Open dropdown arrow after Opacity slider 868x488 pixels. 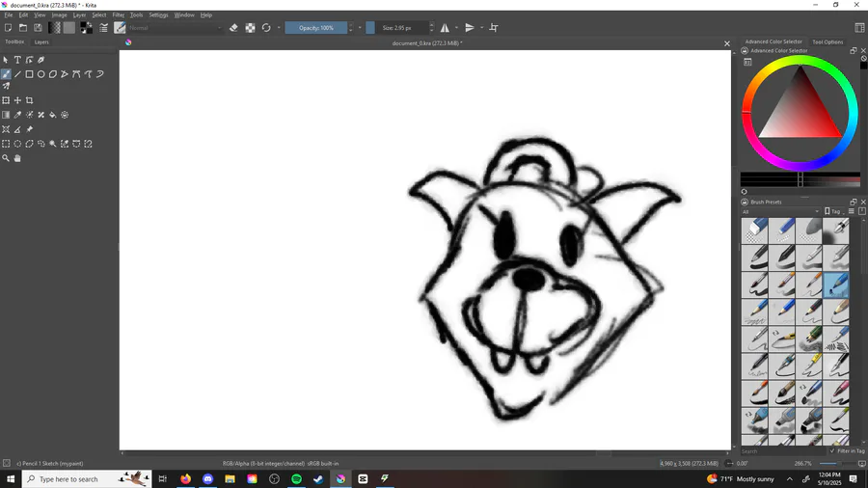pos(360,28)
